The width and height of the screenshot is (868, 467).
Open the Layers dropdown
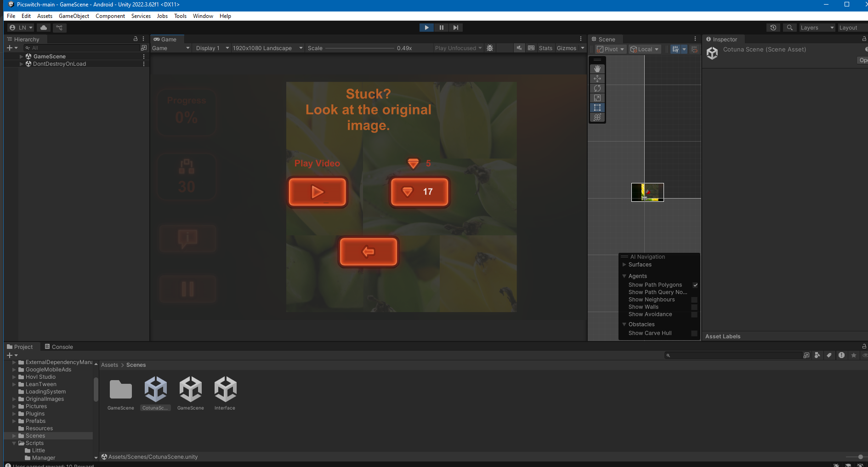[817, 28]
